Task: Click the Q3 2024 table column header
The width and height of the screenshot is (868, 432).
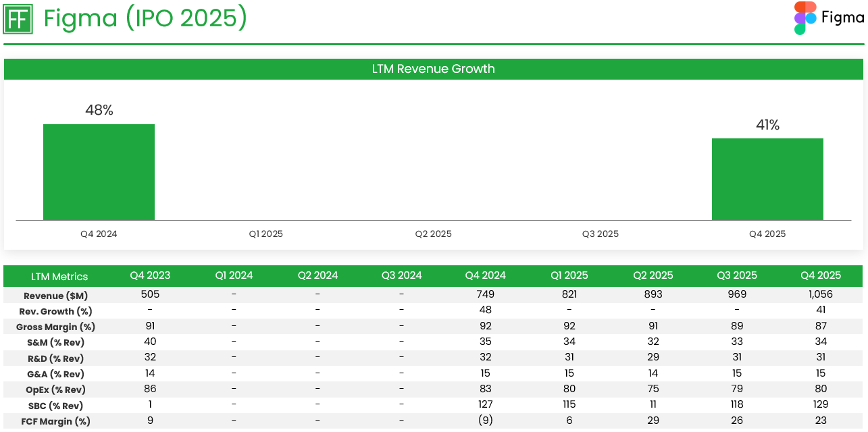Action: click(401, 275)
